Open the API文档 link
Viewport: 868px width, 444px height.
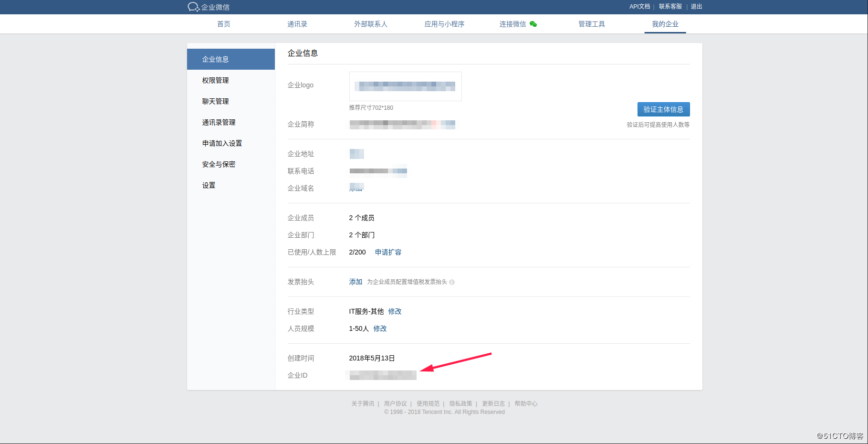[x=640, y=7]
